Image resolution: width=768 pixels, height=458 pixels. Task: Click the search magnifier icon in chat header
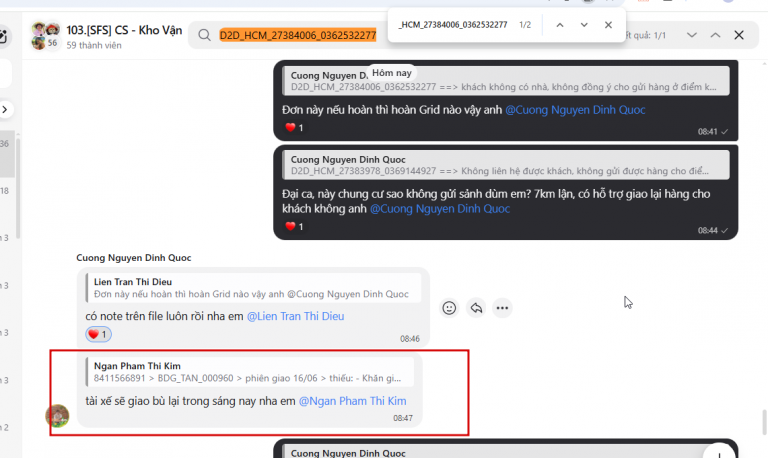[204, 35]
